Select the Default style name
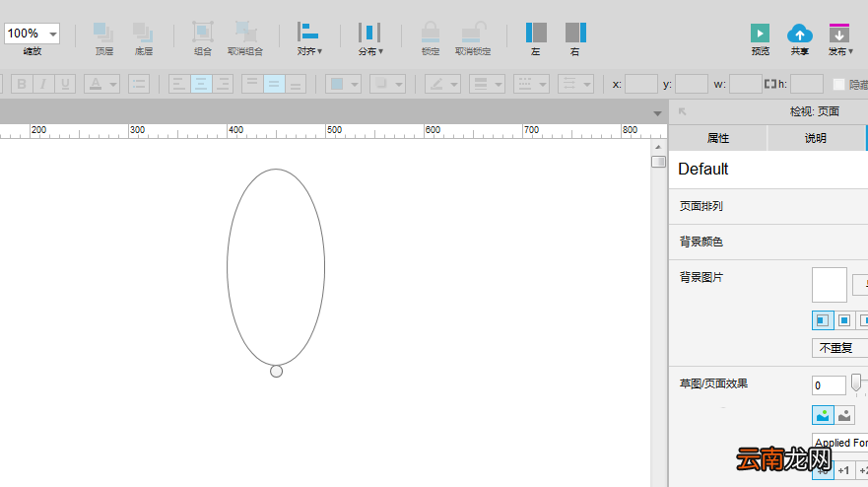The height and width of the screenshot is (487, 868). 703,169
